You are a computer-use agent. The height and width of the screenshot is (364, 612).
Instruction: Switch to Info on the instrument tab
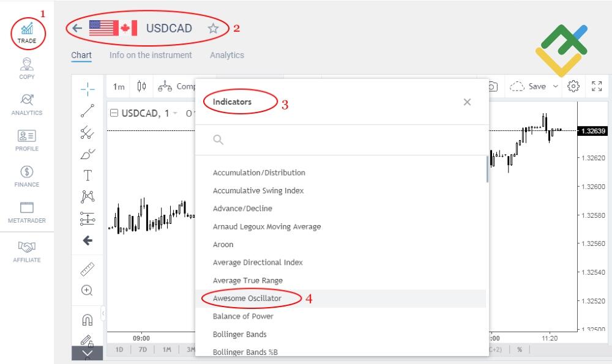pos(151,55)
